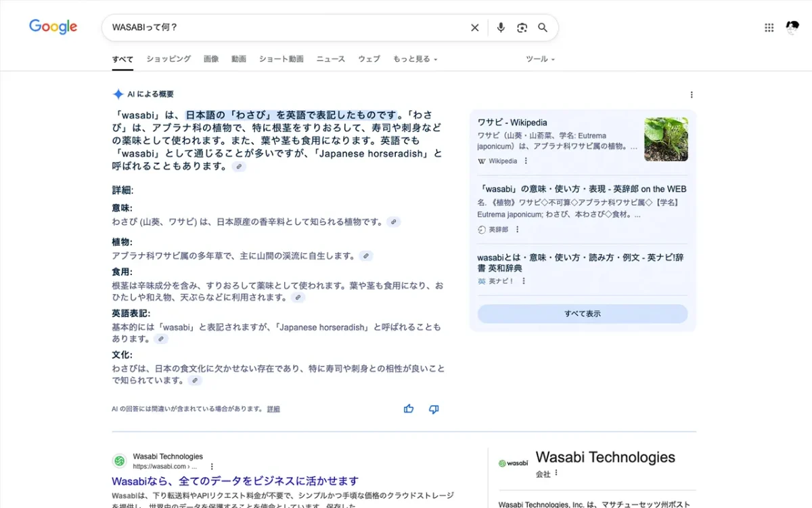Open the AI overview three-dot menu

[x=692, y=95]
